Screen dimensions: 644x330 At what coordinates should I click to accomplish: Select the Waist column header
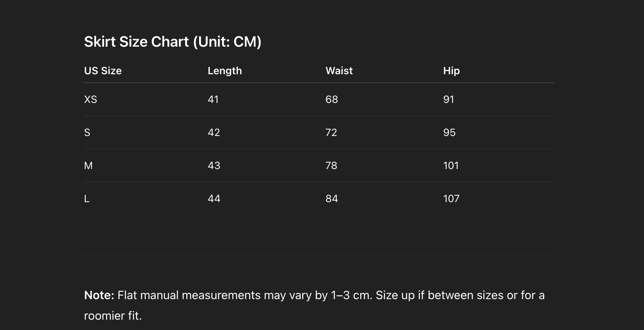pyautogui.click(x=339, y=71)
